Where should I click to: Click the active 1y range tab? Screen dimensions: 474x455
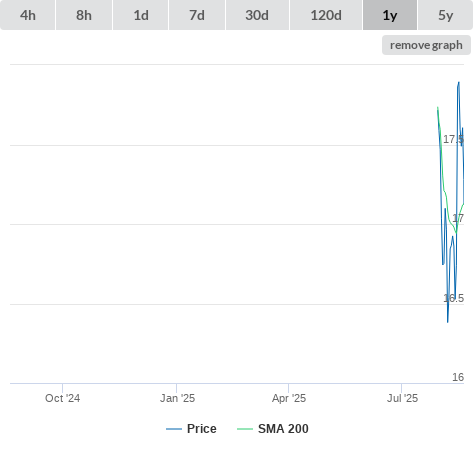(390, 15)
